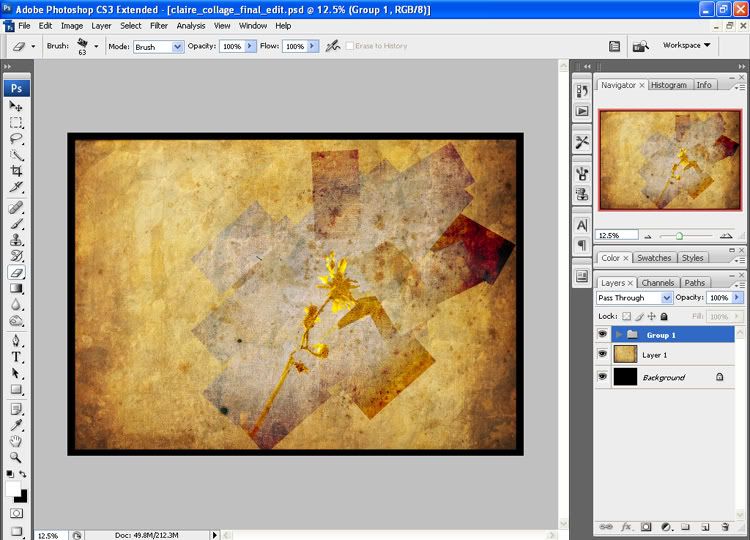Select the Gradient tool
The height and width of the screenshot is (540, 750).
(16, 288)
